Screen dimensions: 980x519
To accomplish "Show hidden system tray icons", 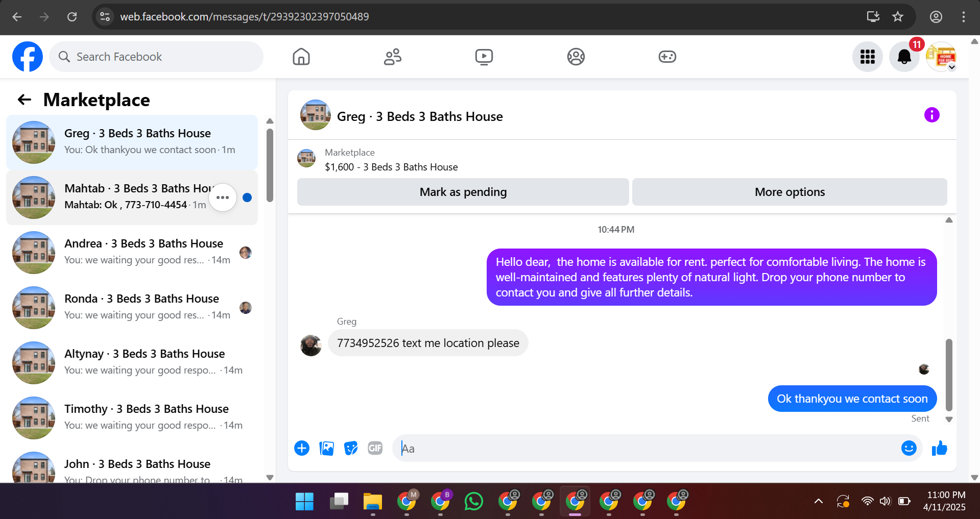I will [x=819, y=501].
